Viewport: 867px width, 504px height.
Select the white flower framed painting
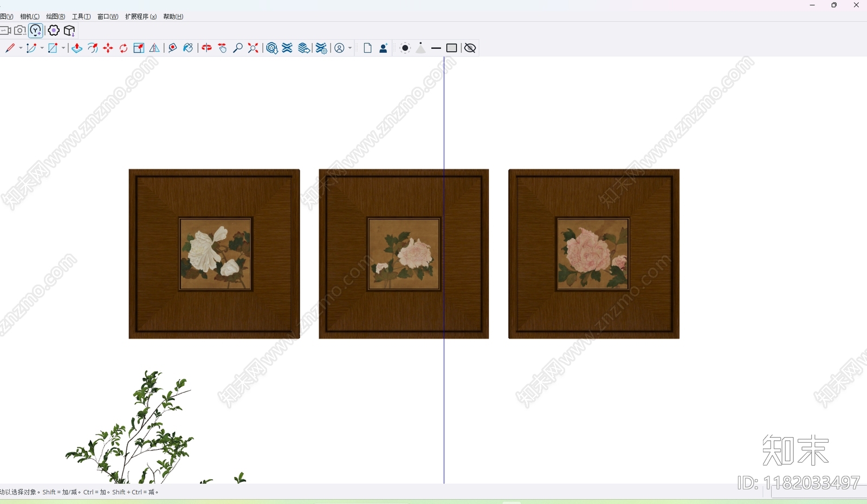coord(215,254)
